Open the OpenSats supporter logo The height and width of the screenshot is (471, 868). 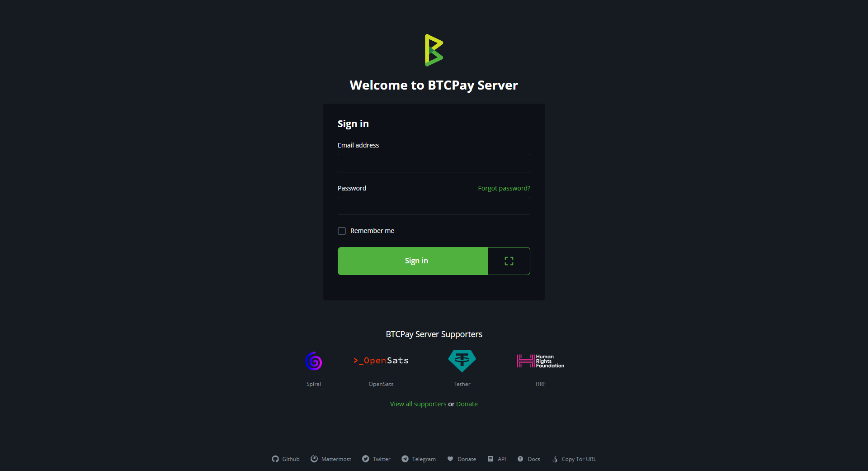[x=381, y=361]
